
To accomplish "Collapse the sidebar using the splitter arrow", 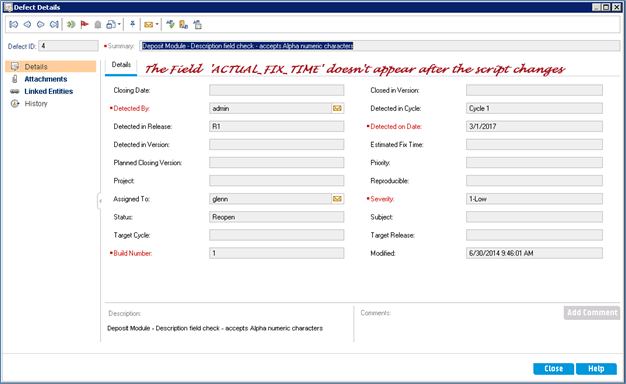I will pyautogui.click(x=99, y=201).
